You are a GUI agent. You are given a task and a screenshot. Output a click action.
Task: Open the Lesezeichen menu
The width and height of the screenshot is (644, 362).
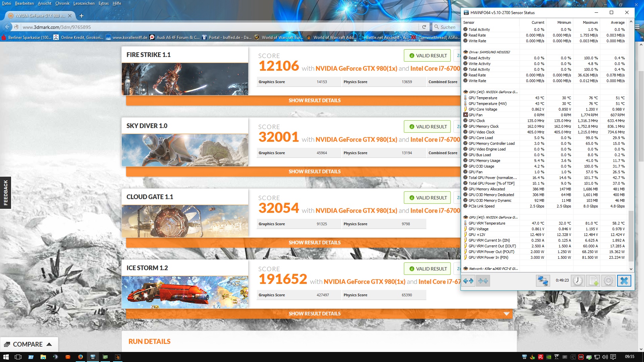[84, 3]
